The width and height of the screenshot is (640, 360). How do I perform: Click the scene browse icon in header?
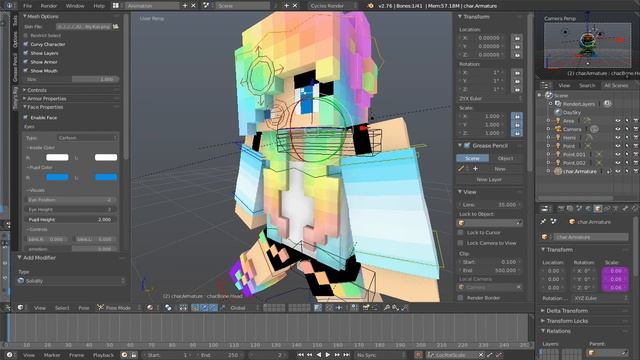coord(206,6)
